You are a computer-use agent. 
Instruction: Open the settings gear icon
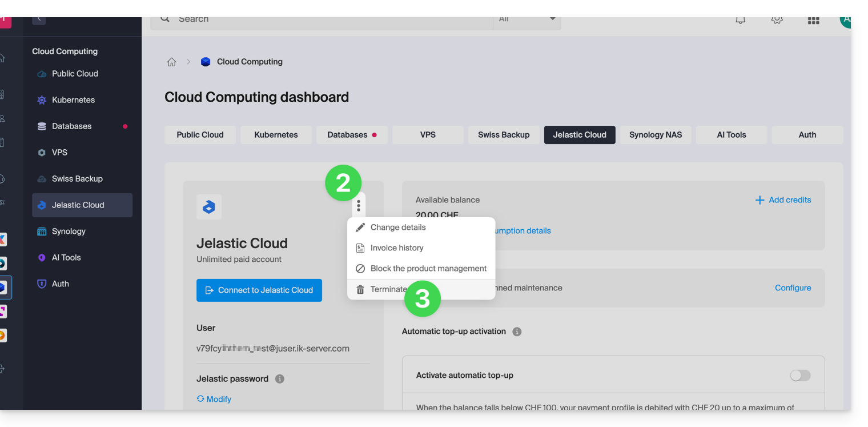pyautogui.click(x=777, y=20)
